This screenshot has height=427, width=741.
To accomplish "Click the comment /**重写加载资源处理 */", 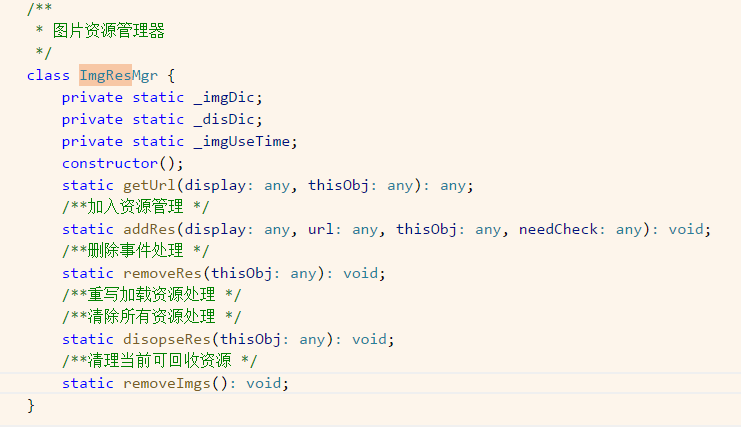I will pos(151,295).
